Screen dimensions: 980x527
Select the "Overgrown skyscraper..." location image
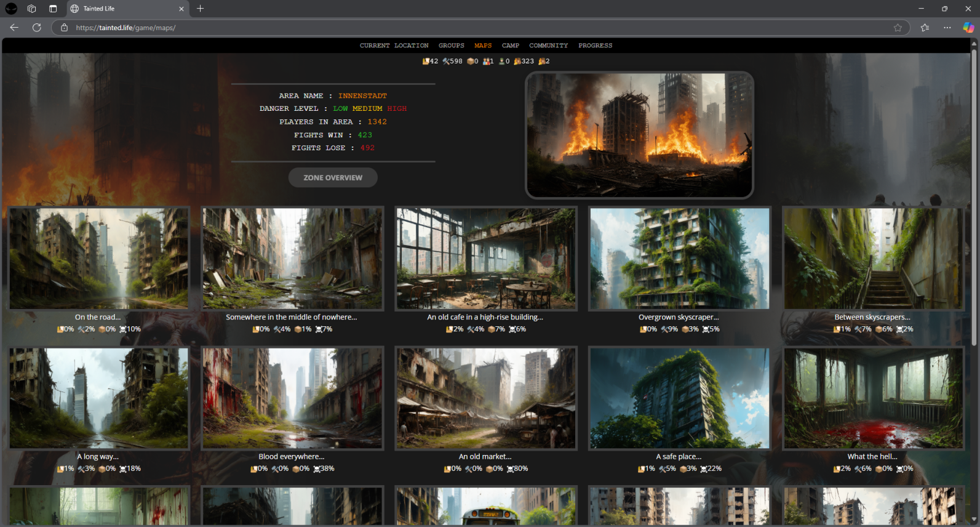(x=679, y=259)
